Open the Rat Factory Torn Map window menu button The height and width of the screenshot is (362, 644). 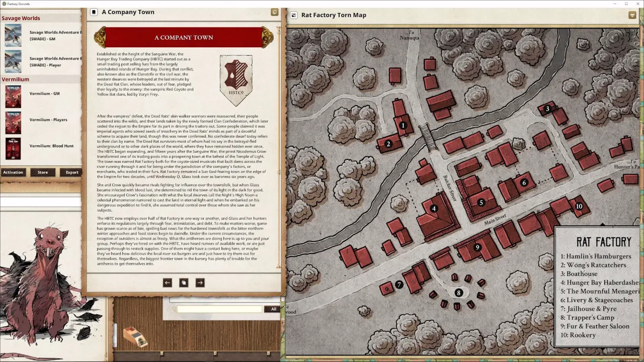pyautogui.click(x=632, y=15)
